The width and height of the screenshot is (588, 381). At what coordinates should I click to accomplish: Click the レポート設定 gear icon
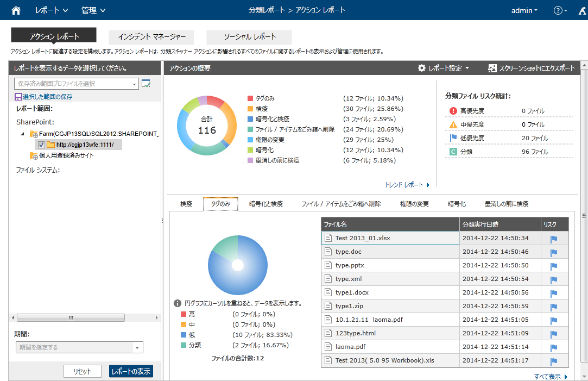[422, 68]
